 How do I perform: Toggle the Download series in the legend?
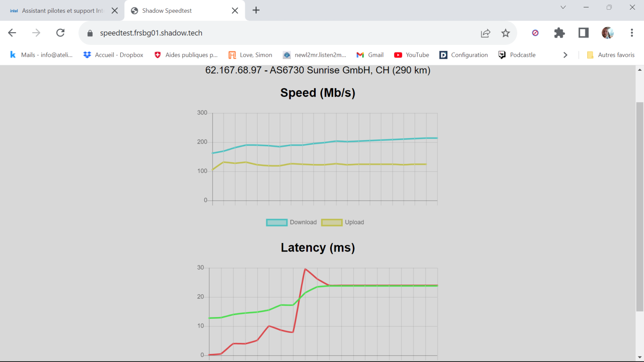point(291,222)
